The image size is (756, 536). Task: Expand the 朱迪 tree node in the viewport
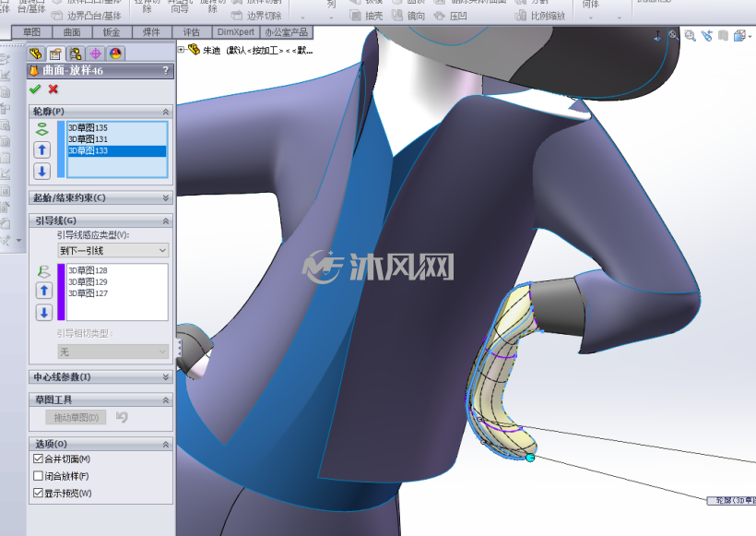click(182, 49)
